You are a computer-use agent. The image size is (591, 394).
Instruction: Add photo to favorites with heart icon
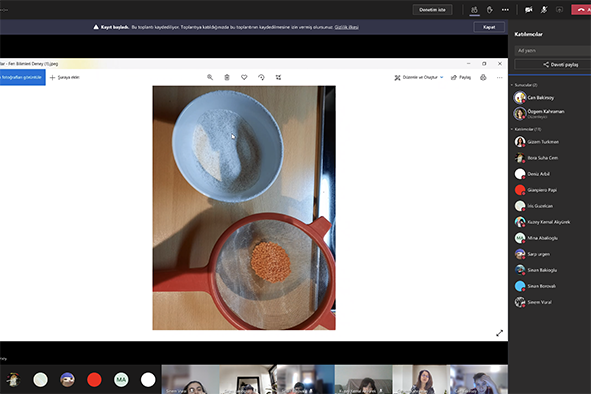coord(244,77)
